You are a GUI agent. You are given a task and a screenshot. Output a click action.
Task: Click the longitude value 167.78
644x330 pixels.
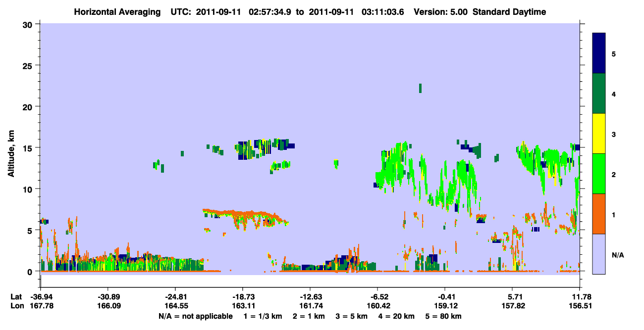click(41, 306)
